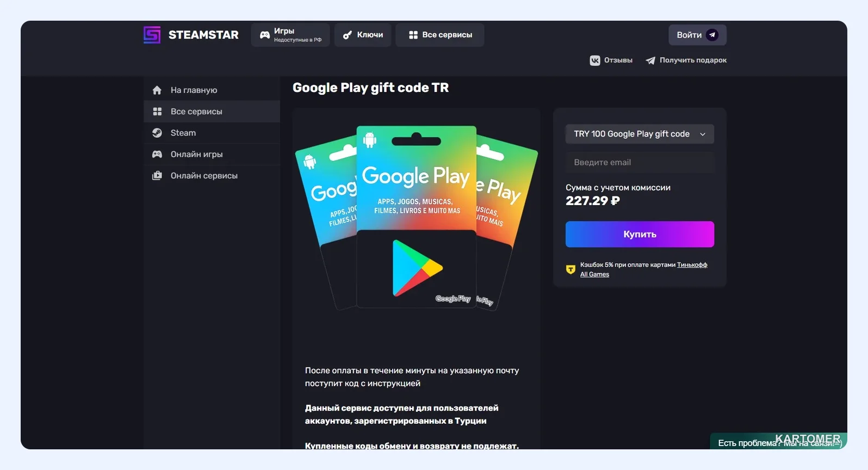The height and width of the screenshot is (470, 868).
Task: Click the gamepad icon for Онлайн игры
Action: click(157, 154)
